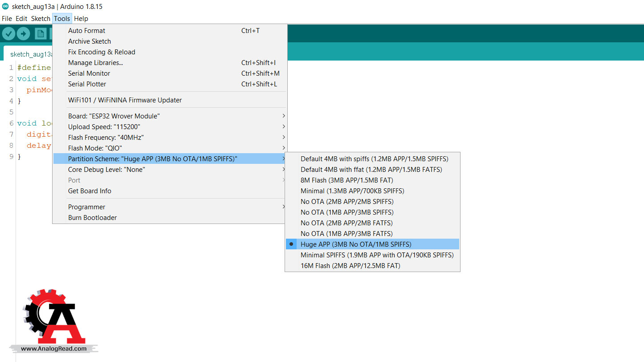Click line 6 void loop text
Screen dimensions: 644x362
[x=35, y=123]
